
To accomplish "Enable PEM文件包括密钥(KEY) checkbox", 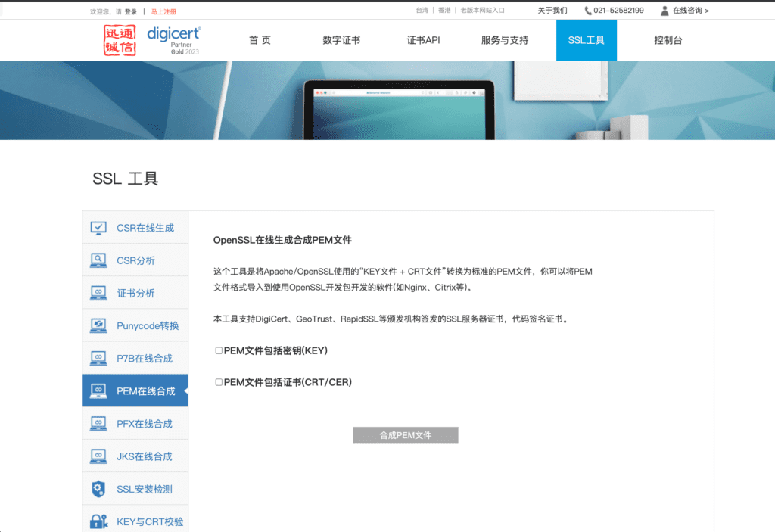I will point(219,350).
